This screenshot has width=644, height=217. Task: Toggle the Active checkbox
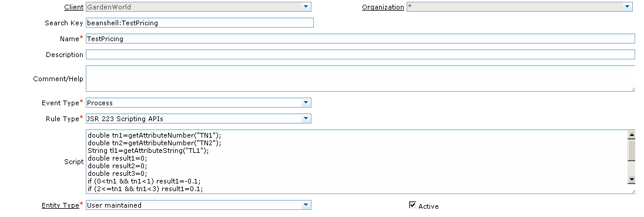click(x=412, y=205)
